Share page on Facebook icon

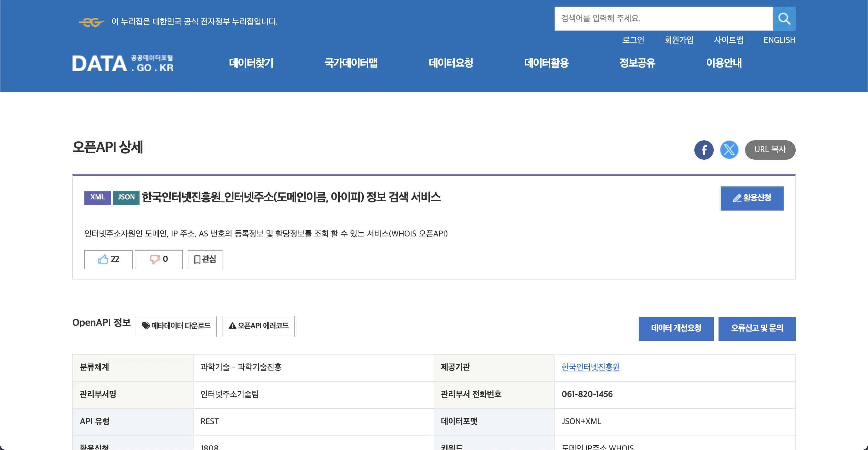point(704,150)
